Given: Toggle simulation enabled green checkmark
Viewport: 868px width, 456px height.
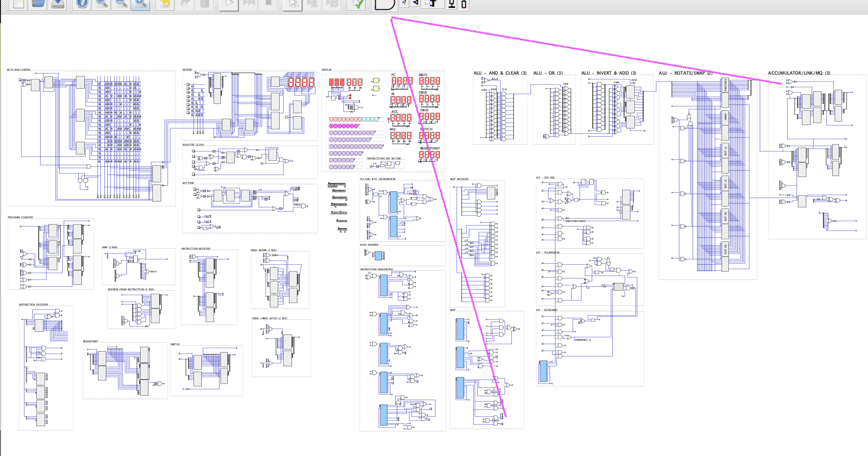Looking at the screenshot, I should pos(357,4).
